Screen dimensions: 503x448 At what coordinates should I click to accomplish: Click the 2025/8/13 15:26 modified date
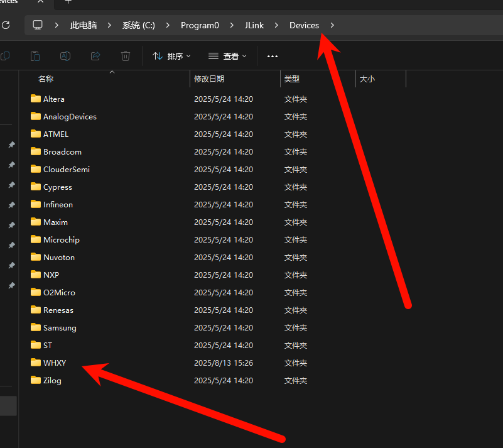tap(224, 363)
